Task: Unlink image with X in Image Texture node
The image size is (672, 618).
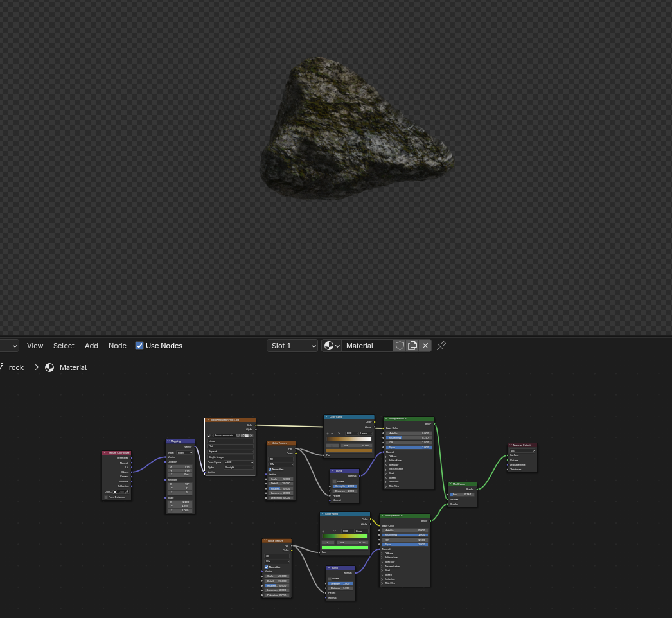Action: point(251,436)
